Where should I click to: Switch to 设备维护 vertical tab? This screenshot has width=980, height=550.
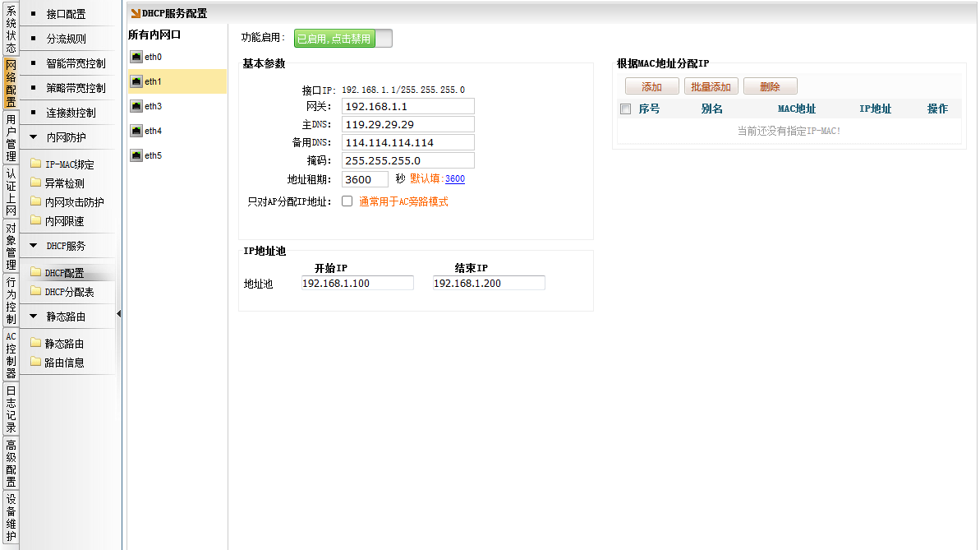[x=11, y=517]
